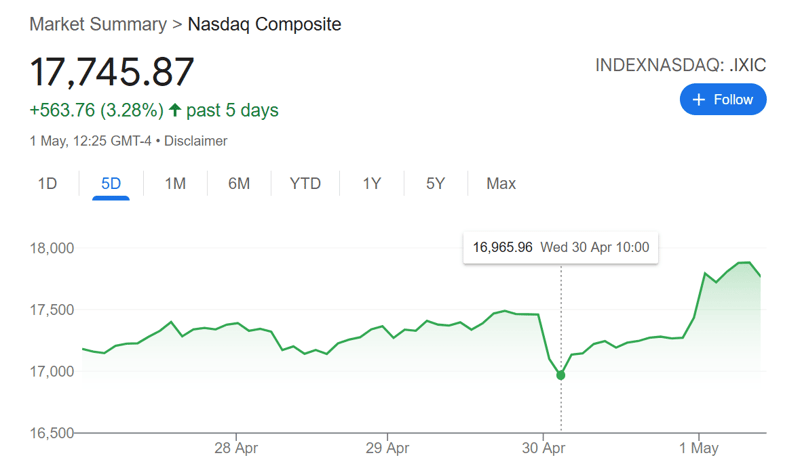This screenshot has height=466, width=800.
Task: Switch to the 1M range tab
Action: click(x=175, y=183)
